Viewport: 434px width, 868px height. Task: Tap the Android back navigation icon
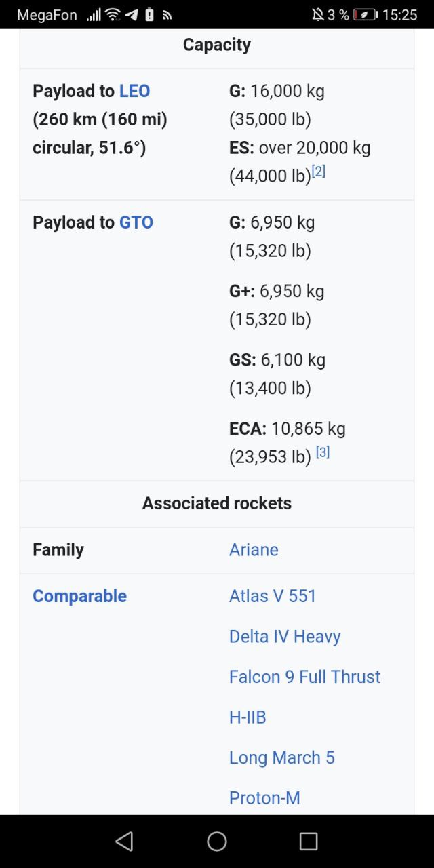click(124, 842)
